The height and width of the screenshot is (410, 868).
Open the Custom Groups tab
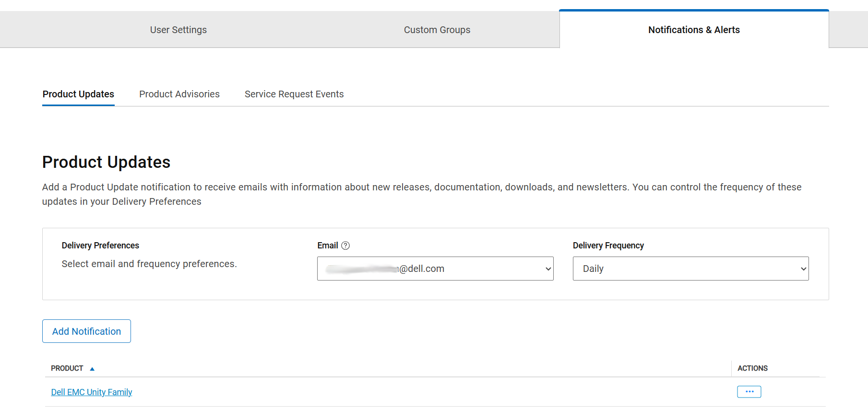coord(437,30)
